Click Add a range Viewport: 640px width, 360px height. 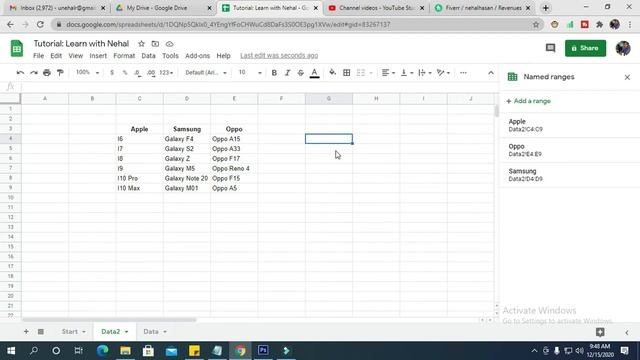(529, 101)
